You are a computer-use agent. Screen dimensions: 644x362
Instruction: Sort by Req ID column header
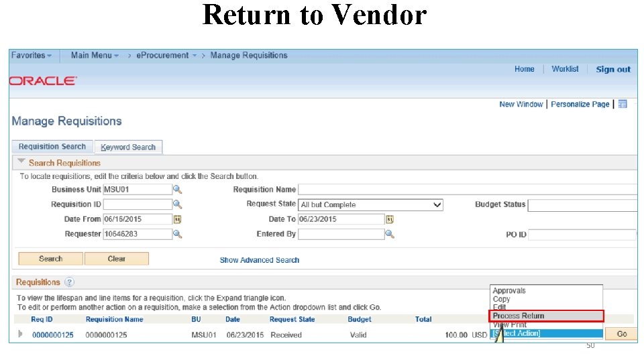[x=42, y=319]
